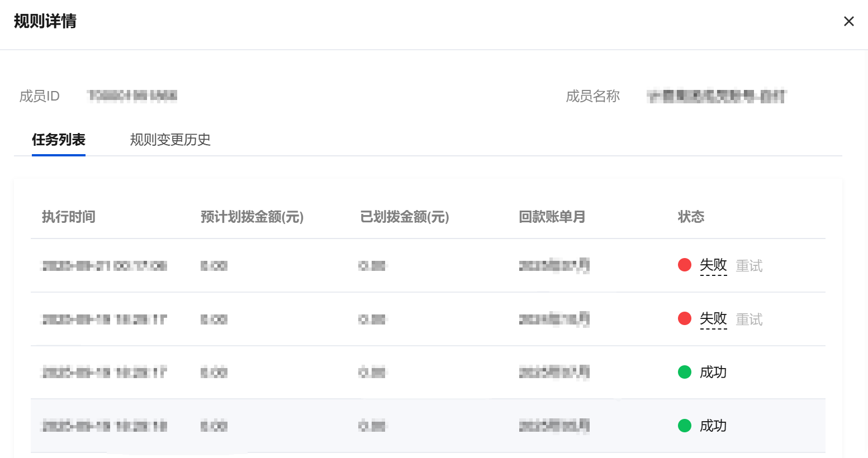Click the green status dot in third row
The height and width of the screenshot is (458, 868).
coord(685,373)
